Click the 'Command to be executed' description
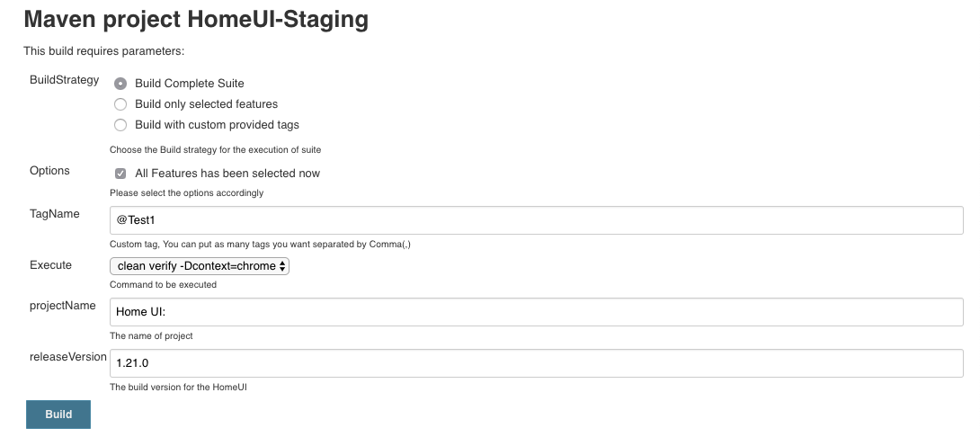Screen dimensions: 980x446 tap(164, 285)
